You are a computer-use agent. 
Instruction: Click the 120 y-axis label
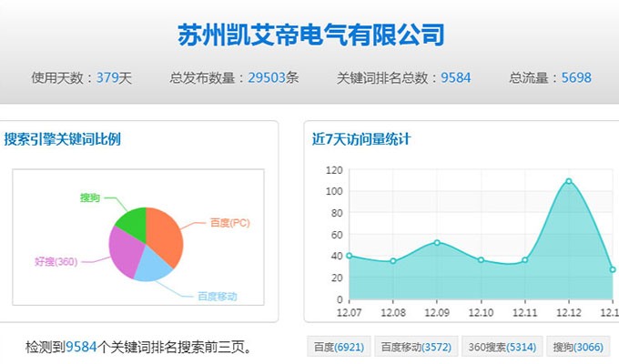coord(334,170)
